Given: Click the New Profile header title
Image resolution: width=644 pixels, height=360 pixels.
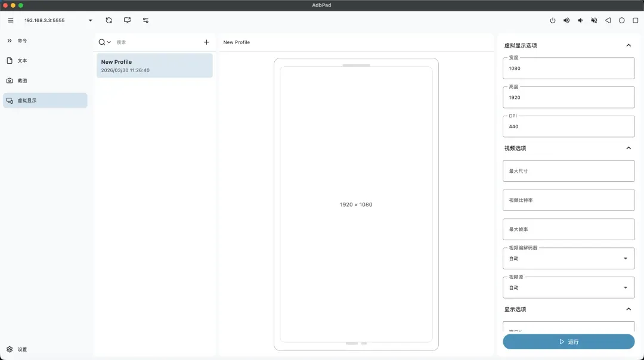Looking at the screenshot, I should point(237,42).
